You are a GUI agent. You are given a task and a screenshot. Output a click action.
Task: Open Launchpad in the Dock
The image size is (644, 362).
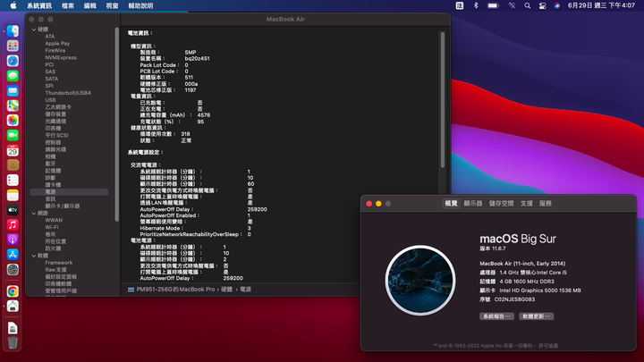pyautogui.click(x=13, y=46)
